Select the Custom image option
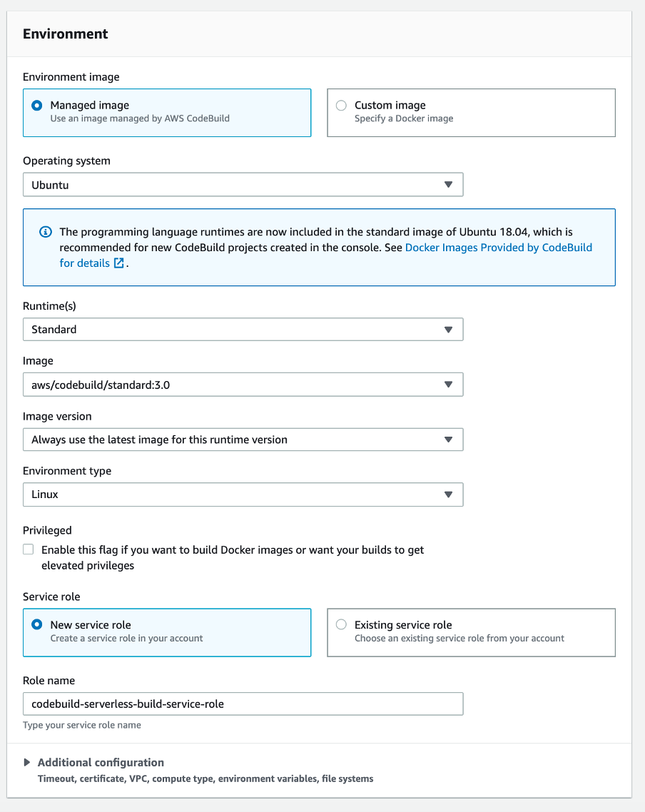The height and width of the screenshot is (812, 645). click(342, 106)
